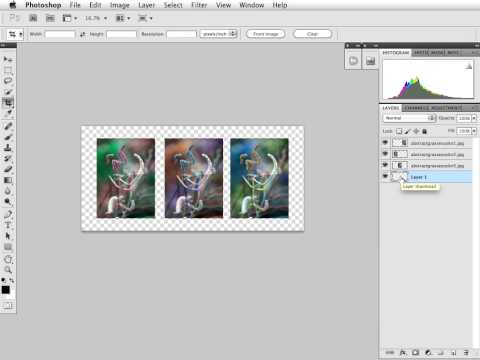This screenshot has width=480, height=360.
Task: Select the History Brush tool
Action: tap(8, 158)
